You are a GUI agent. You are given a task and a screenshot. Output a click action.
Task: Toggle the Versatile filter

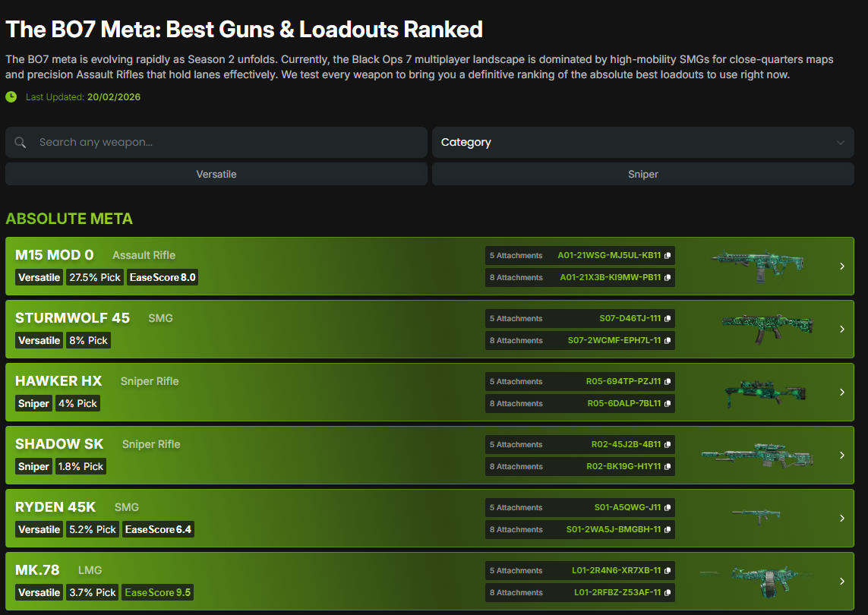(x=216, y=174)
